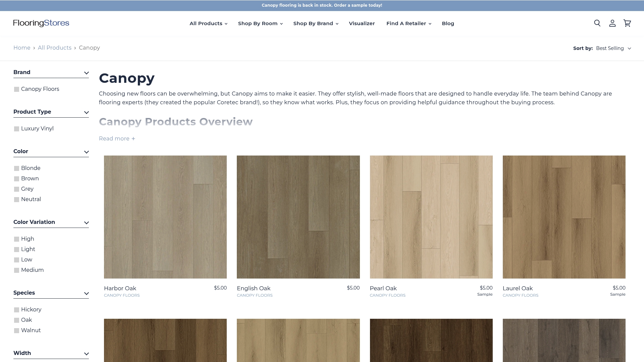
Task: Enable the Medium color variation filter
Action: click(x=16, y=270)
